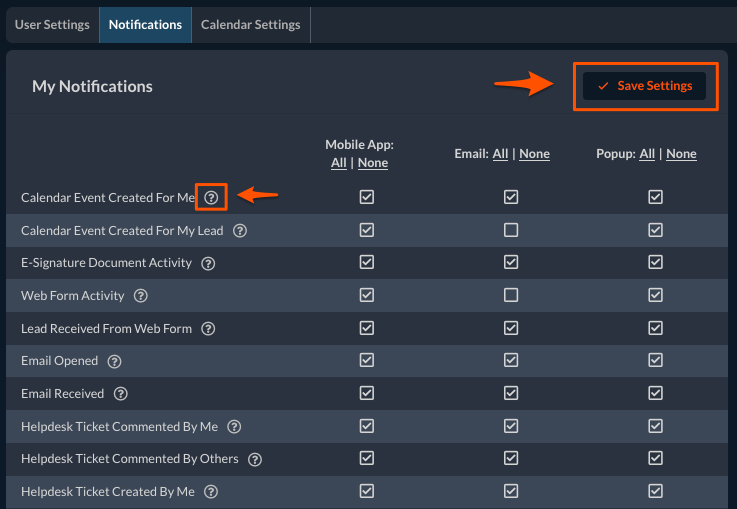Click 'E-Signature Document Activity' label

point(107,263)
